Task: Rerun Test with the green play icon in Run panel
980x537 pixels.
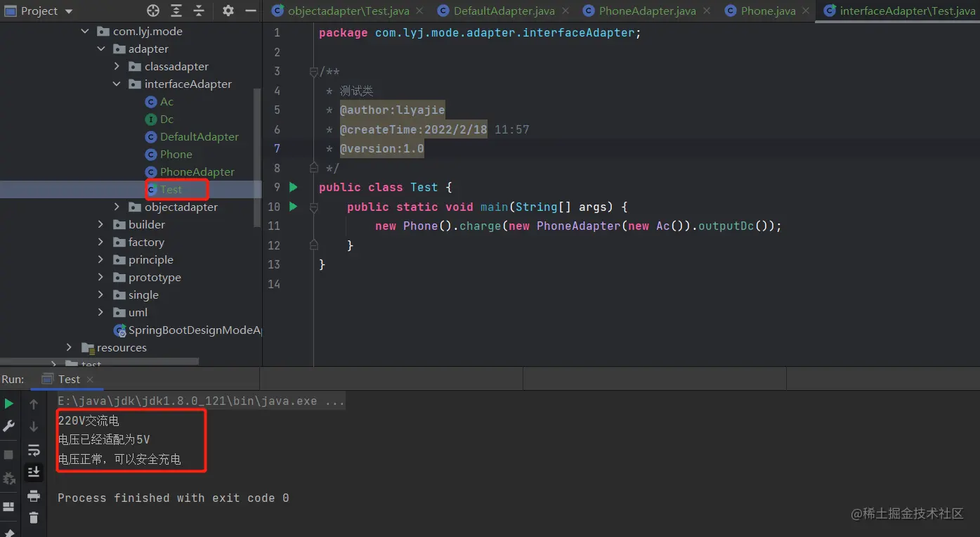Action: click(x=8, y=403)
